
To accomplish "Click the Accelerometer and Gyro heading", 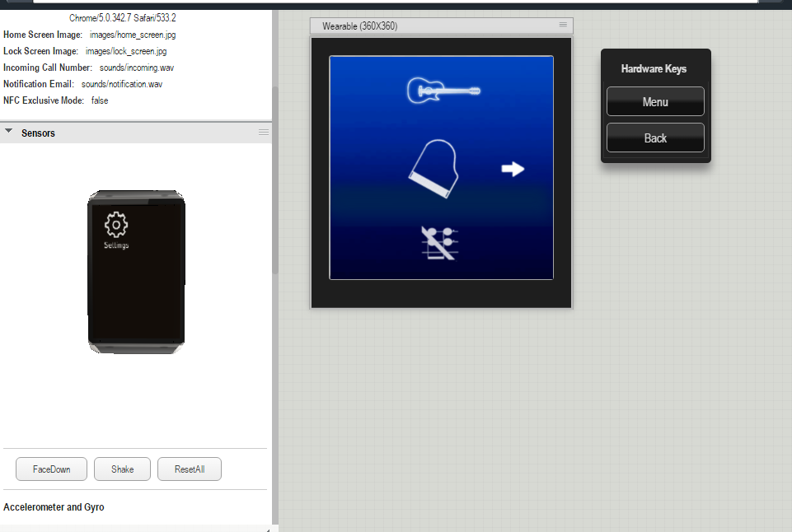I will (x=54, y=507).
